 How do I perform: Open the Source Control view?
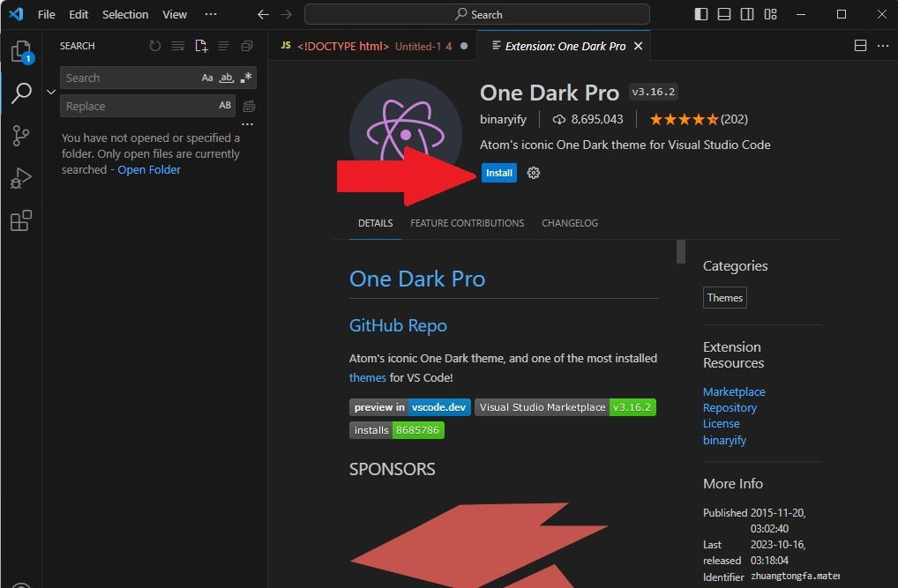click(x=21, y=135)
